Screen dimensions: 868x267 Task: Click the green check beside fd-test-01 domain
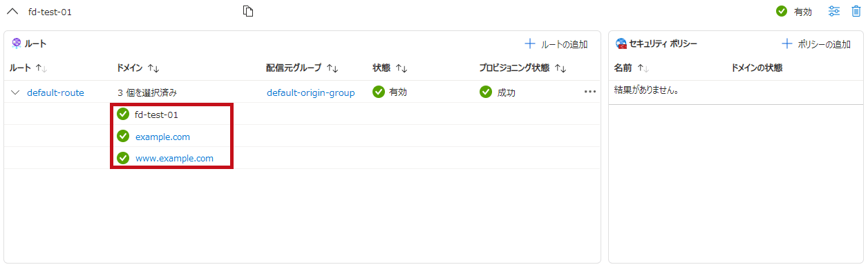[x=123, y=114]
